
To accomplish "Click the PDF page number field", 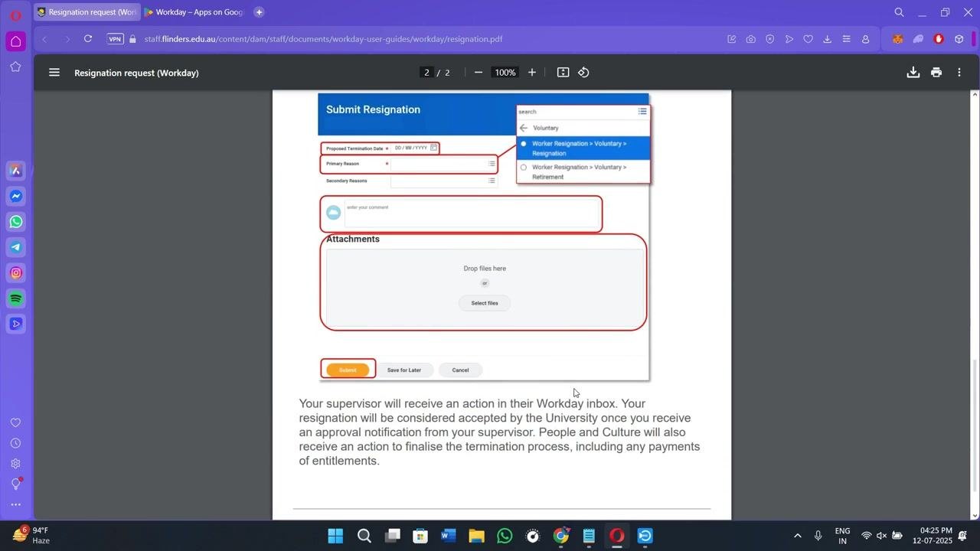I will [427, 73].
